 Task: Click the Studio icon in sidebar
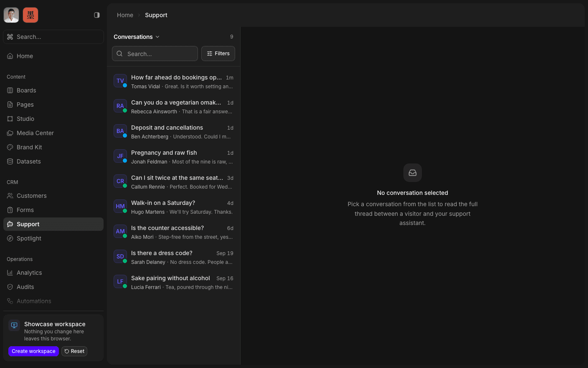coord(10,119)
